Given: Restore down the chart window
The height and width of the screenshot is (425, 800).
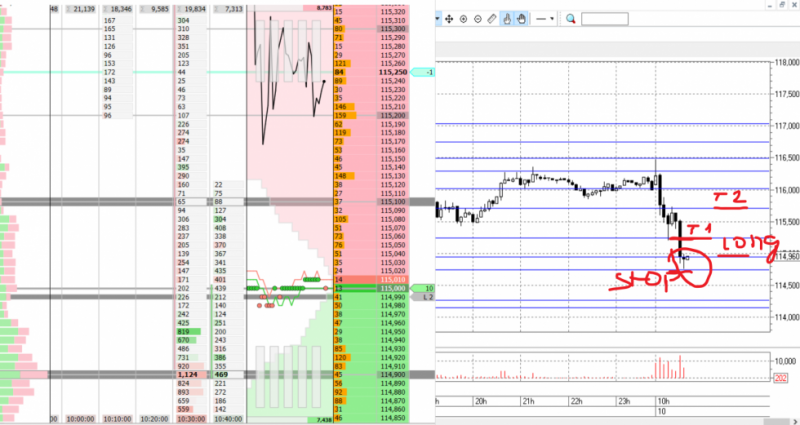Looking at the screenshot, I should click(783, 3).
